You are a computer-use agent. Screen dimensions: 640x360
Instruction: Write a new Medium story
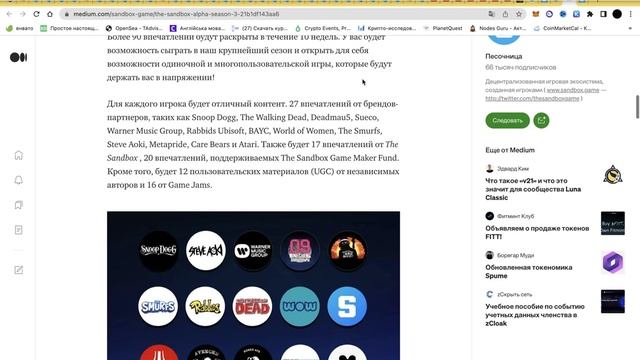click(x=18, y=270)
